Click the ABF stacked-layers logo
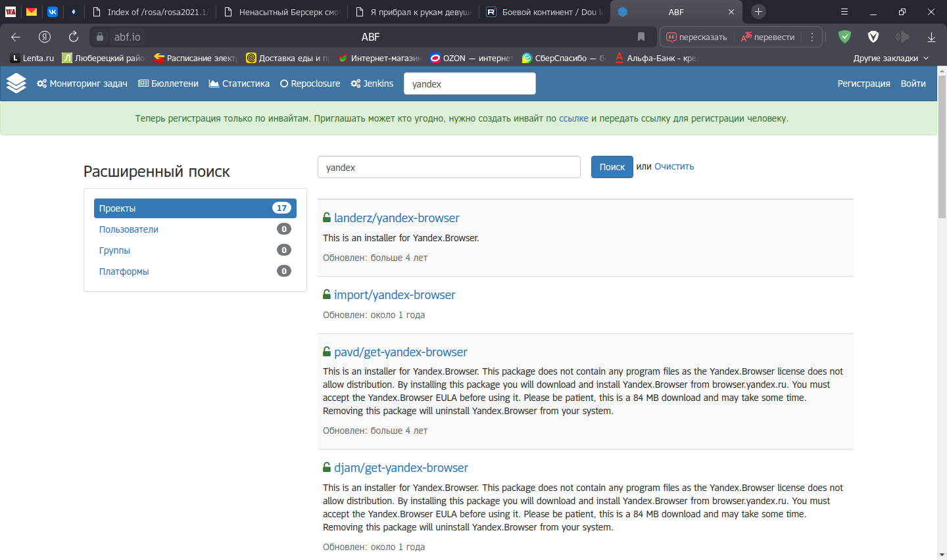The width and height of the screenshot is (947, 560). [x=16, y=83]
